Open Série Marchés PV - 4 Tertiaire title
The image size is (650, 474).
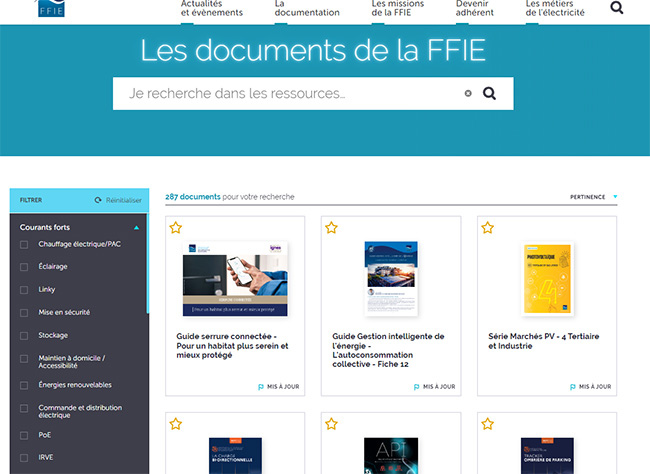pos(543,341)
